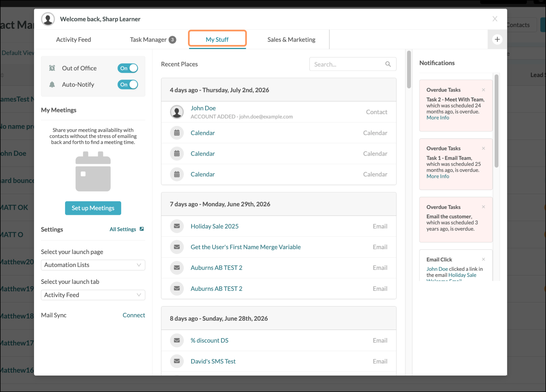Open the Sales & Marketing tab

tap(291, 40)
